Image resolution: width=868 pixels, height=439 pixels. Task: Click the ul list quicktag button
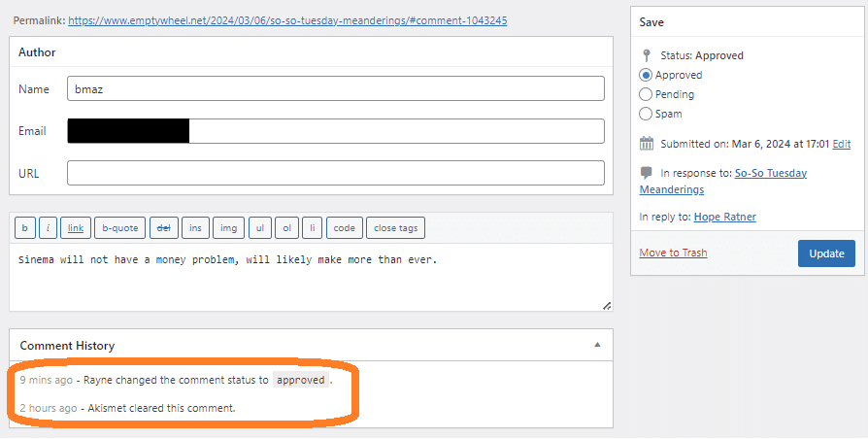259,228
